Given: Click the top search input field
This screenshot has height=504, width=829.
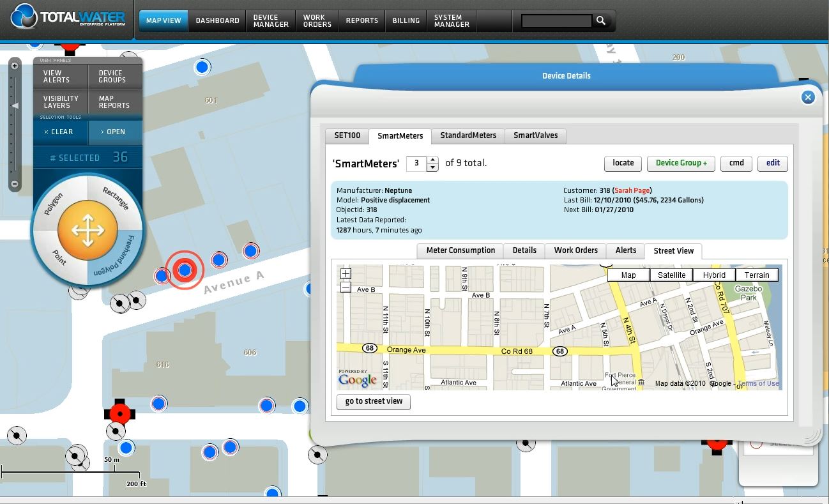Looking at the screenshot, I should tap(557, 21).
